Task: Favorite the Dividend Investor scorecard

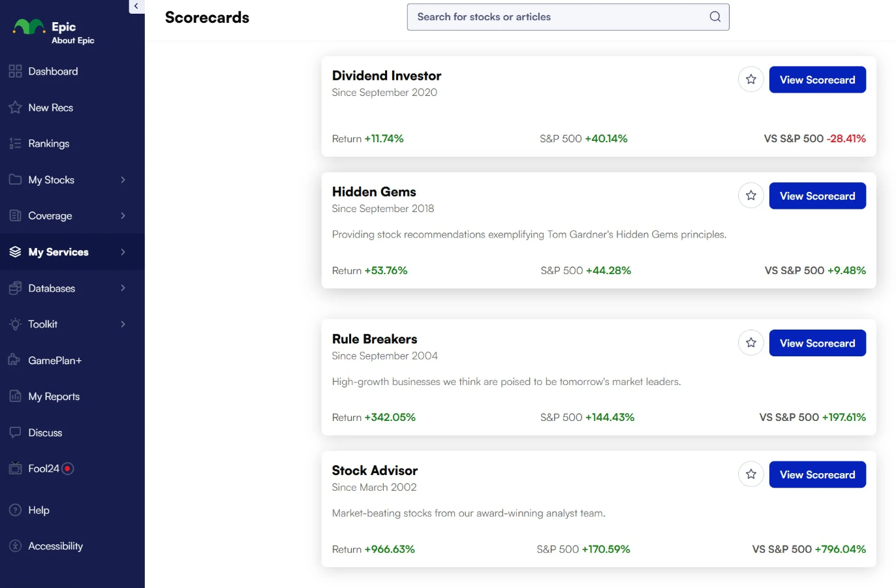Action: (750, 80)
